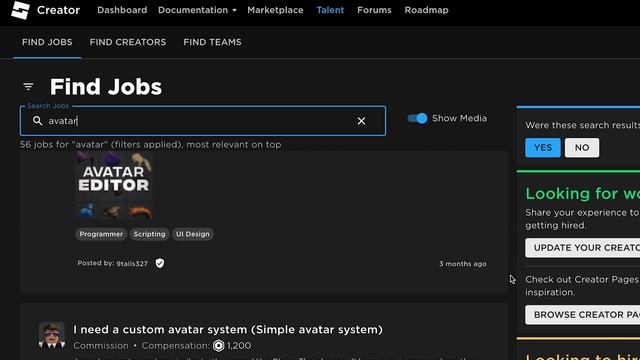Open the custom avatar system job title
The image size is (640, 360).
tap(228, 329)
